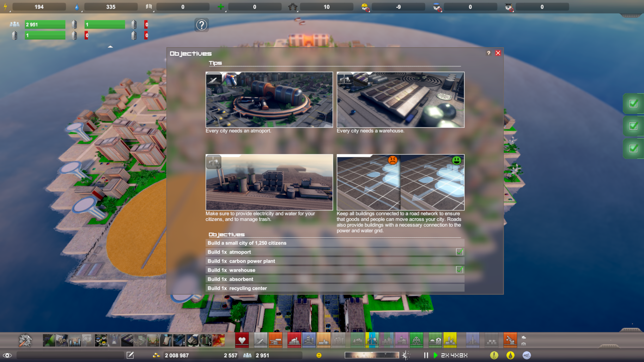
Task: Expand the electricity resource bar arrow
Action: click(x=10, y=11)
